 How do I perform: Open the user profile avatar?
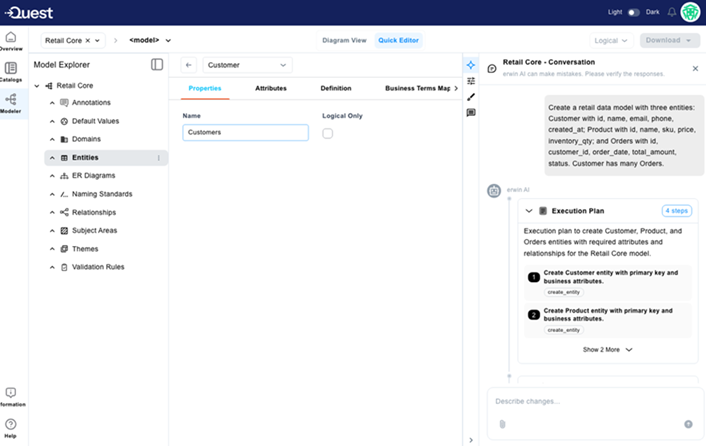[690, 12]
